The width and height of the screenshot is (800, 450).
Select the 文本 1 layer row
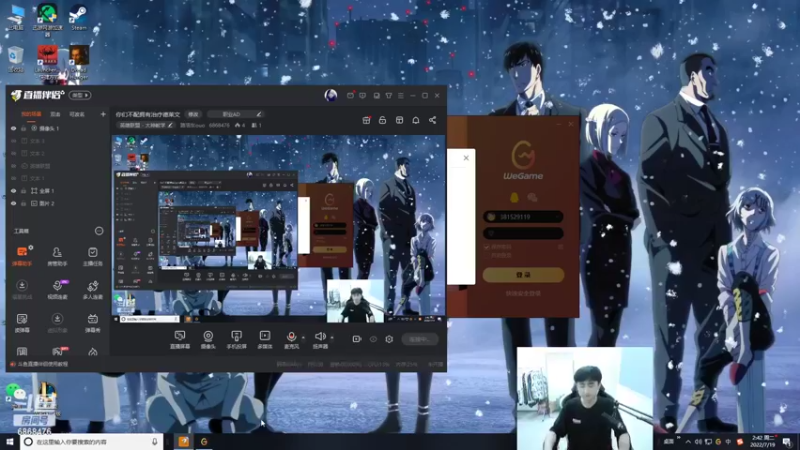pos(58,178)
